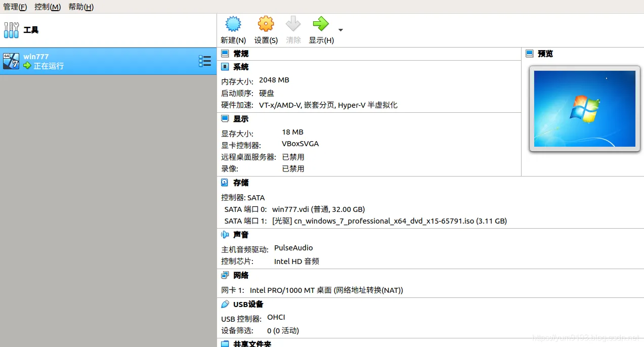
Task: Click the System (系统) chip icon
Action: coord(225,67)
